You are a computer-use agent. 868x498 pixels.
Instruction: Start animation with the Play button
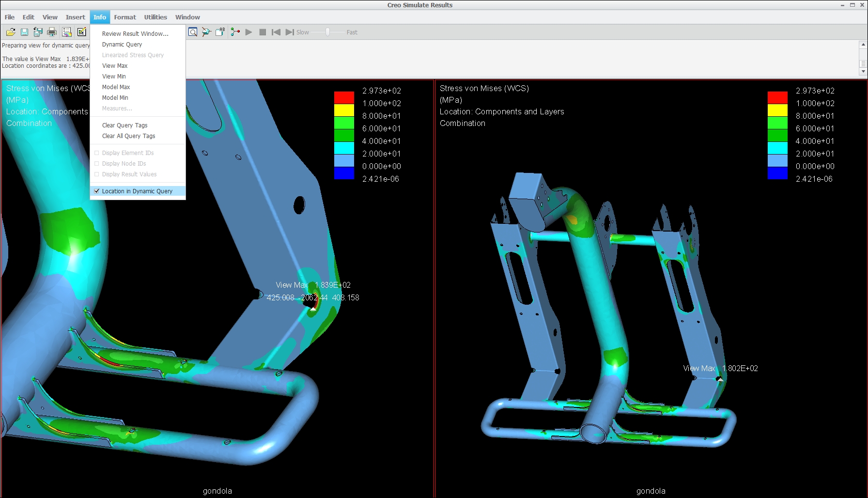tap(248, 32)
